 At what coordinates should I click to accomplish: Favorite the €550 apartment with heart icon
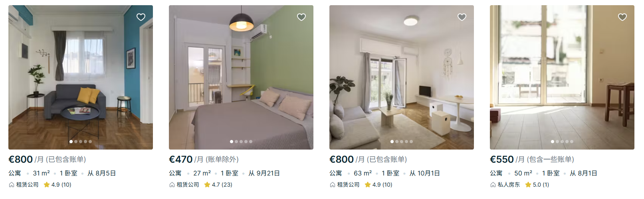click(x=622, y=17)
